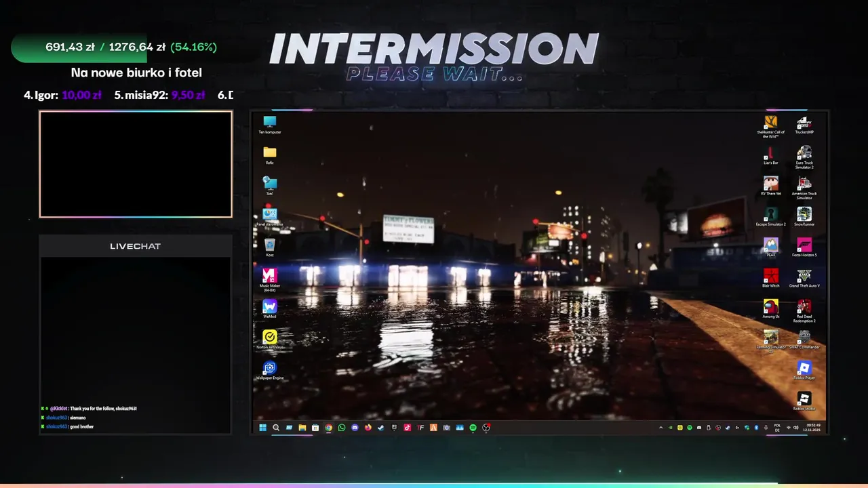
Task: Click the 'misia92: 9,50 zł' donor entry
Action: pyautogui.click(x=159, y=95)
